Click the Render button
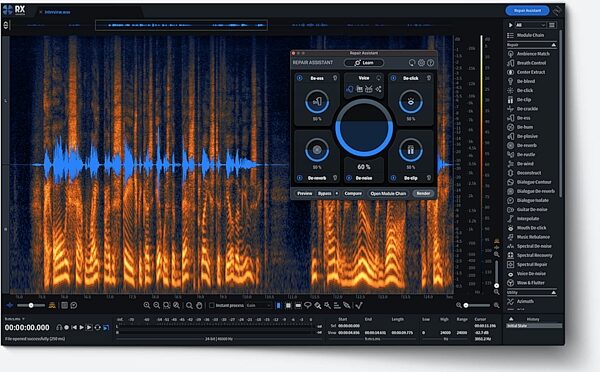 click(x=423, y=194)
